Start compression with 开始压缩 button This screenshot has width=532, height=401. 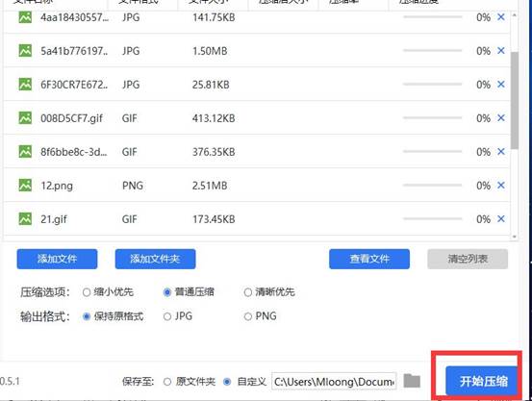tap(482, 381)
